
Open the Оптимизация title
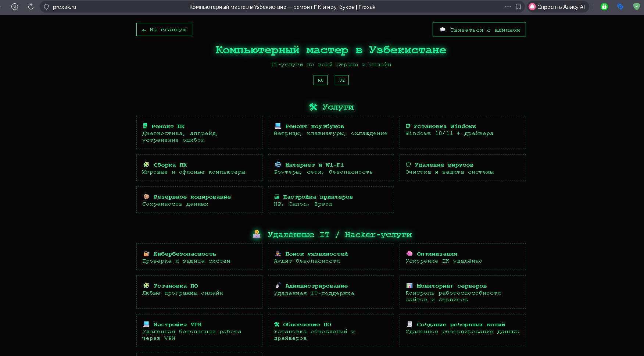pos(437,254)
